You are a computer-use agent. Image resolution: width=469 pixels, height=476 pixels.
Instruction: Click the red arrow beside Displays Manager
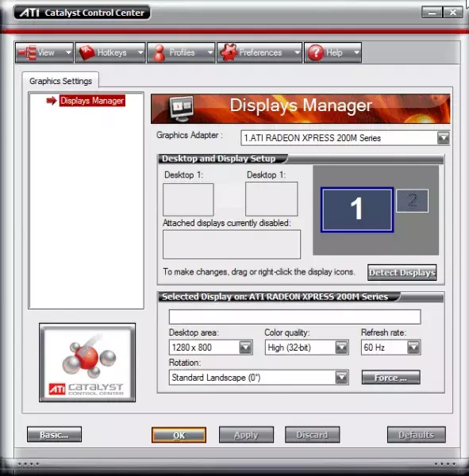[x=52, y=101]
